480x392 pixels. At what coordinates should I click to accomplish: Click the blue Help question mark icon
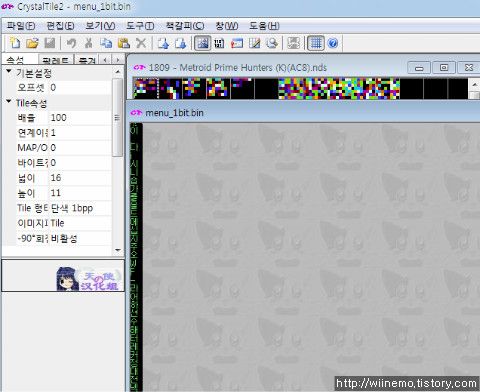(x=333, y=43)
